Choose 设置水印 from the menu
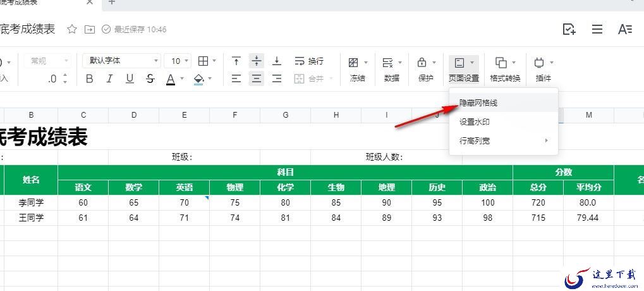 tap(504, 122)
